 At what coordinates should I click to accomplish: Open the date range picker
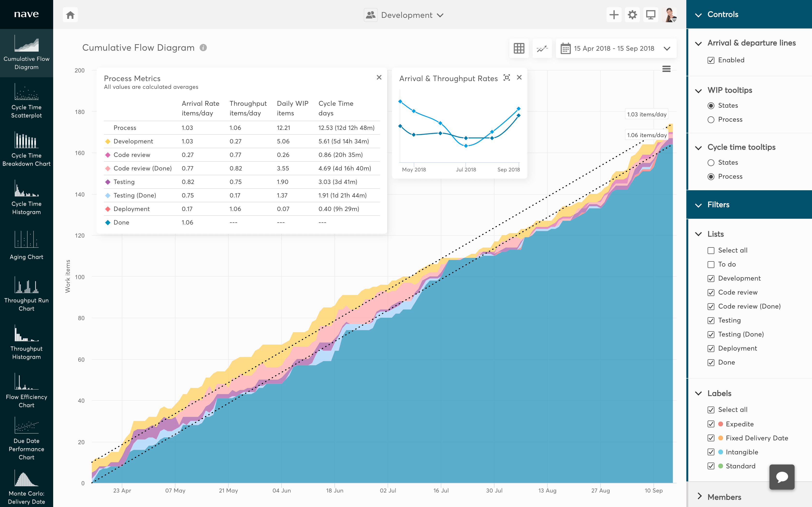tap(616, 48)
